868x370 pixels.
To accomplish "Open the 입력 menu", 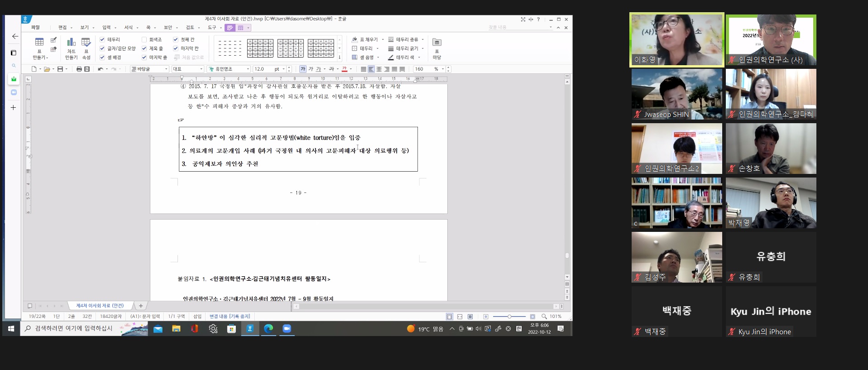I will [106, 28].
